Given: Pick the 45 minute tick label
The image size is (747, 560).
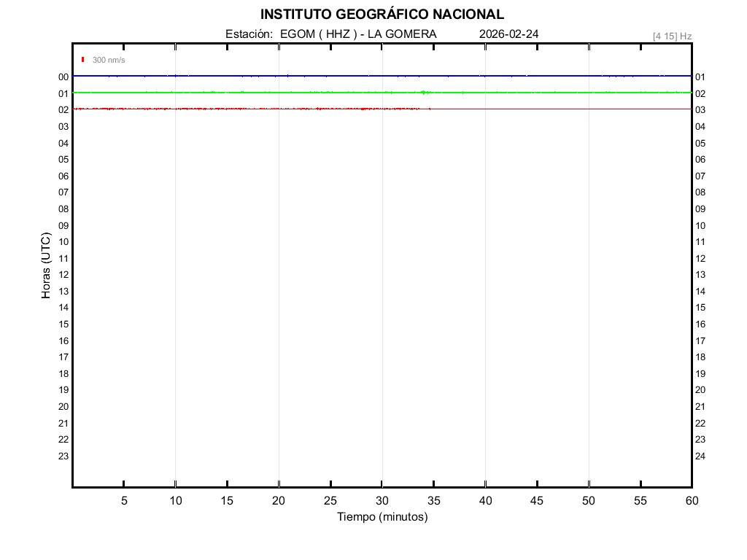Looking at the screenshot, I should [x=537, y=501].
